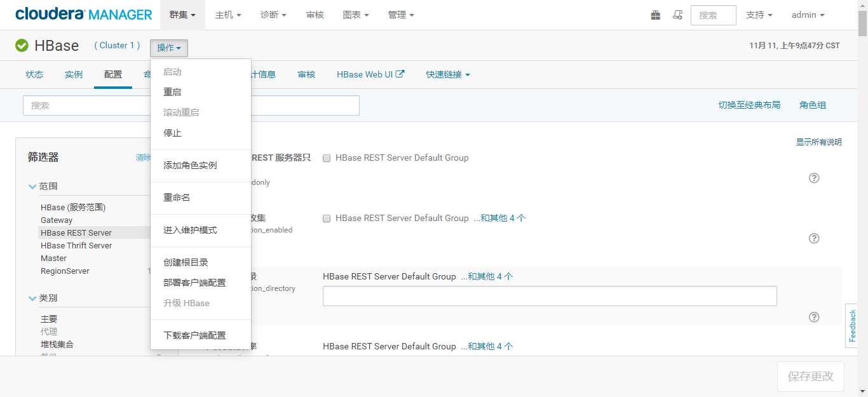Filter by RegionServer scope
This screenshot has height=397, width=868.
click(x=65, y=271)
